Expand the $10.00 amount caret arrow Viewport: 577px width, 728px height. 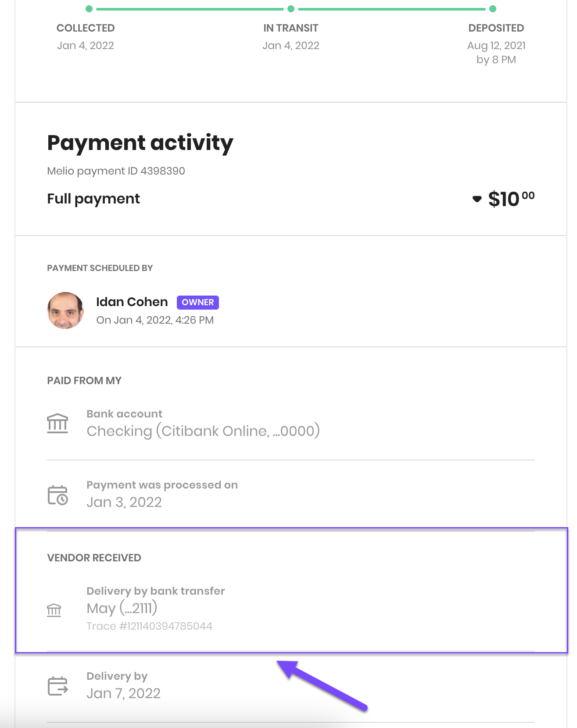coord(477,199)
